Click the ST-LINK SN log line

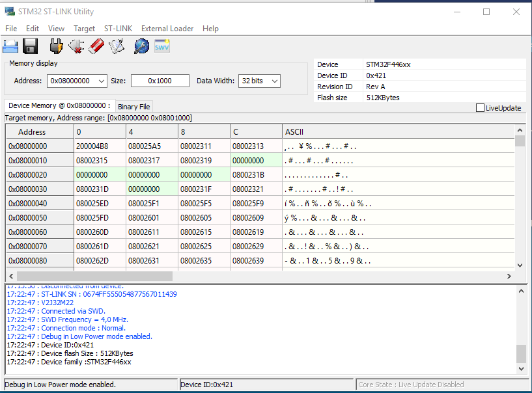(92, 294)
